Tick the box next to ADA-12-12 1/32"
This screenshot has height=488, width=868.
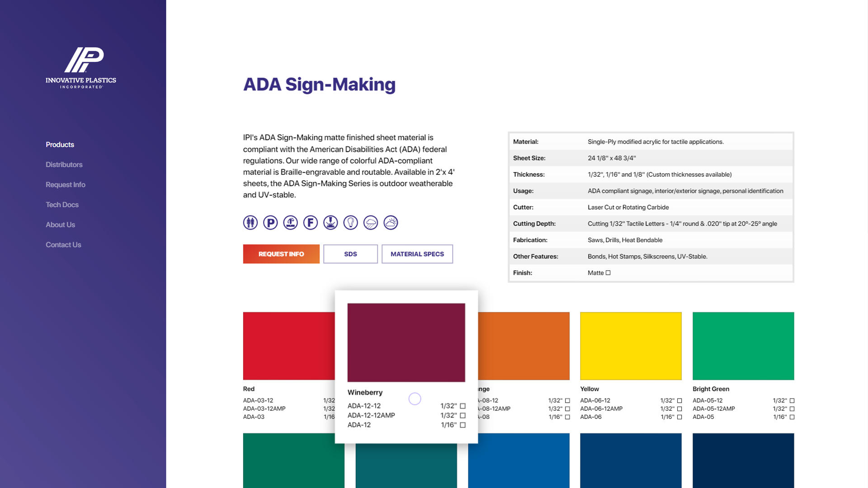click(x=462, y=406)
